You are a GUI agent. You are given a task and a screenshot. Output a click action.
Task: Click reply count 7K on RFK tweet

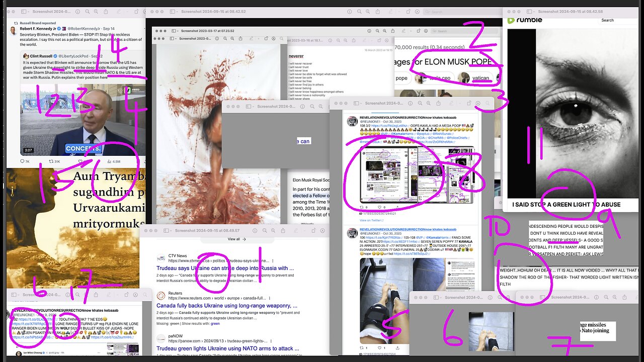[24, 161]
